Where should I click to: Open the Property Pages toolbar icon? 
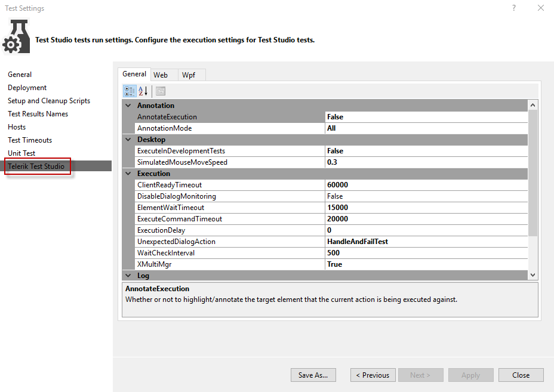(161, 91)
